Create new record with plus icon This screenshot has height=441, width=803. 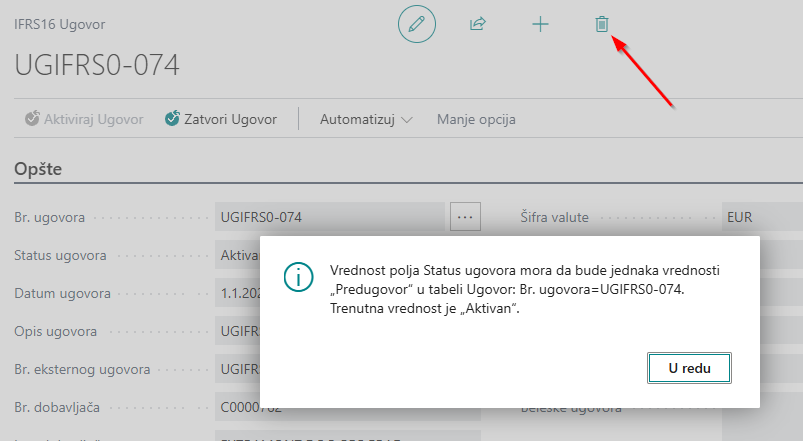tap(540, 24)
